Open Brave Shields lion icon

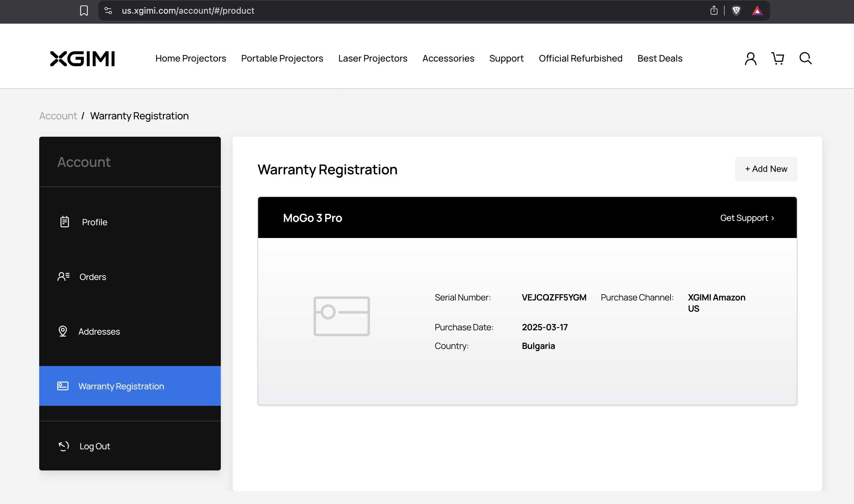[x=736, y=11]
